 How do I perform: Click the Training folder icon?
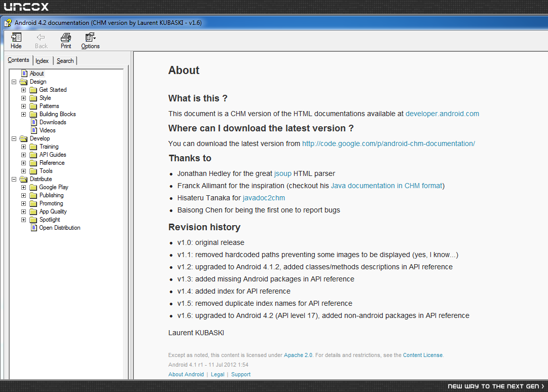pos(33,147)
